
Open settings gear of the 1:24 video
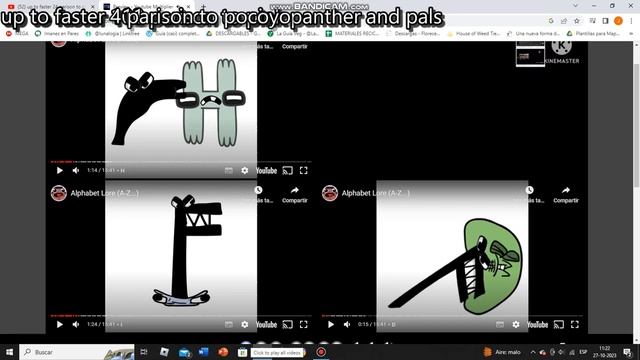244,324
